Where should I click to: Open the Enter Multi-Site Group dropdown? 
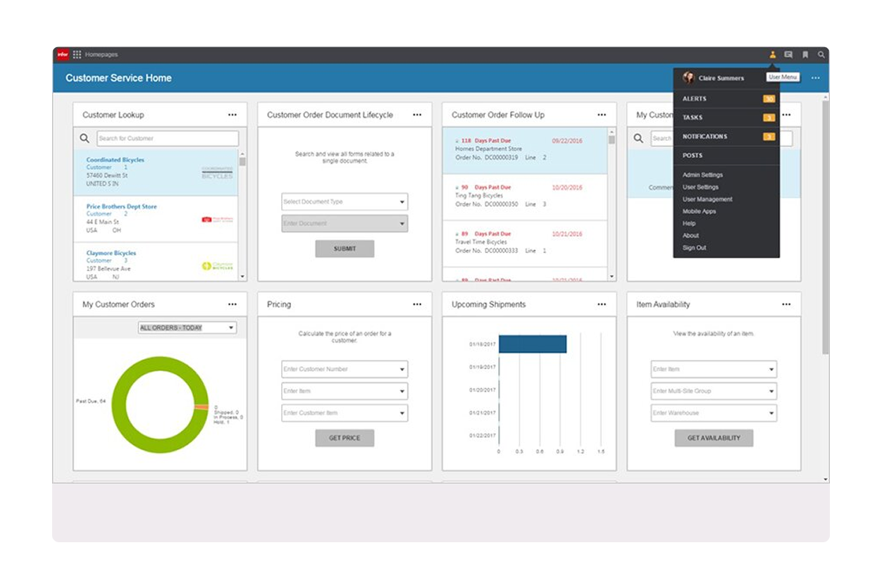pos(713,391)
